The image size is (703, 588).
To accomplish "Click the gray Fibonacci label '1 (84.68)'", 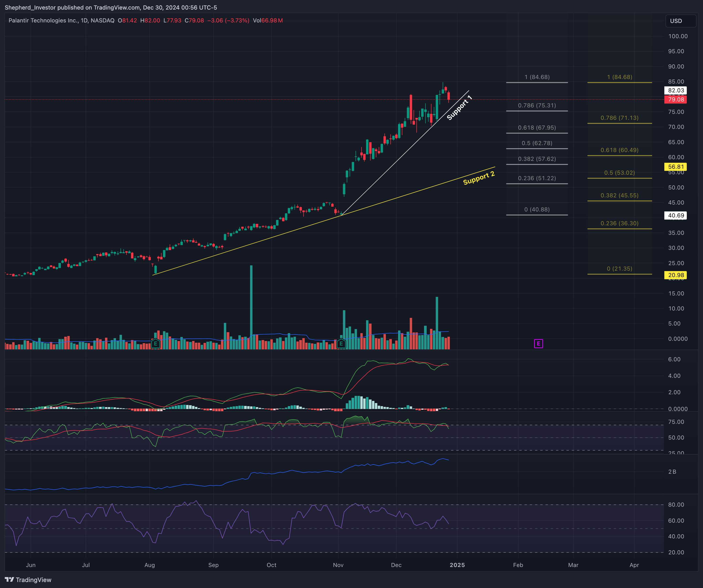I will 537,77.
